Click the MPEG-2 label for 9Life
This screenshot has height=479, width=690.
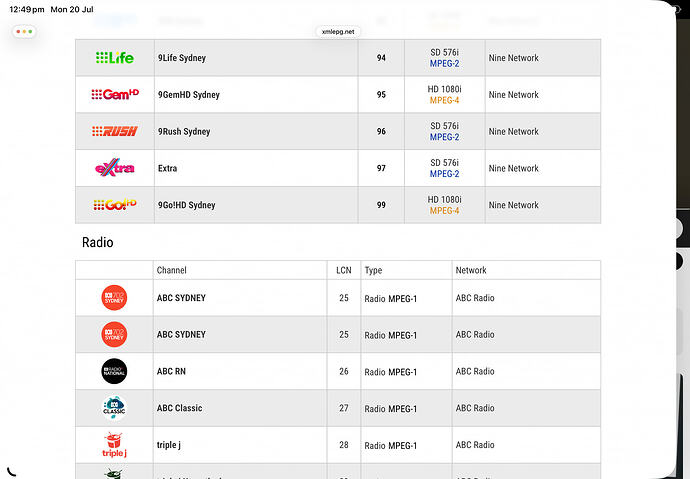pyautogui.click(x=444, y=63)
